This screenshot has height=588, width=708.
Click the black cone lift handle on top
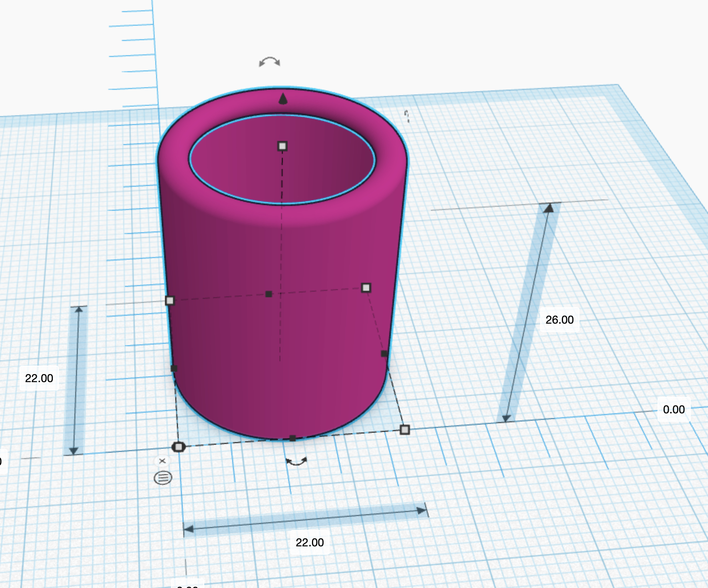tap(283, 99)
